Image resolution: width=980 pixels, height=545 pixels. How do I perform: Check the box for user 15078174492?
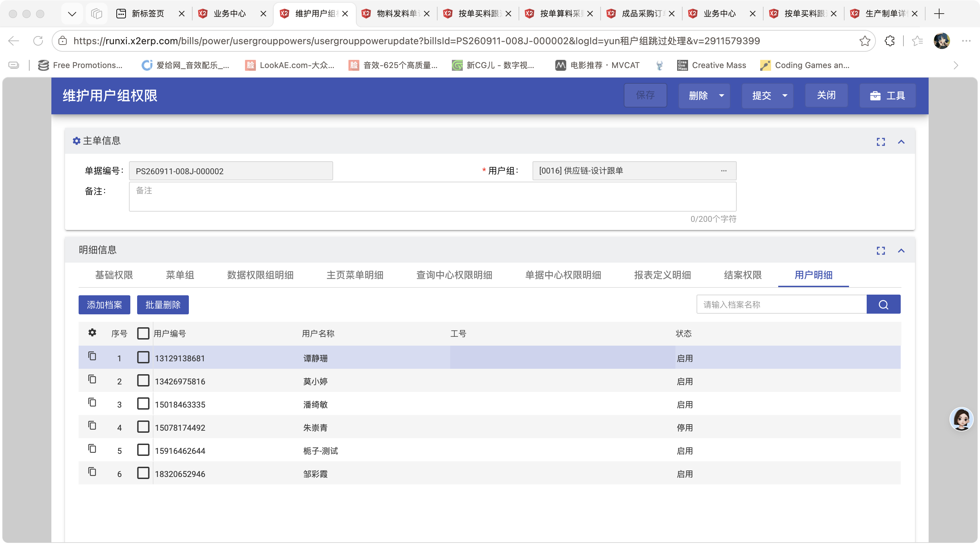tap(143, 427)
